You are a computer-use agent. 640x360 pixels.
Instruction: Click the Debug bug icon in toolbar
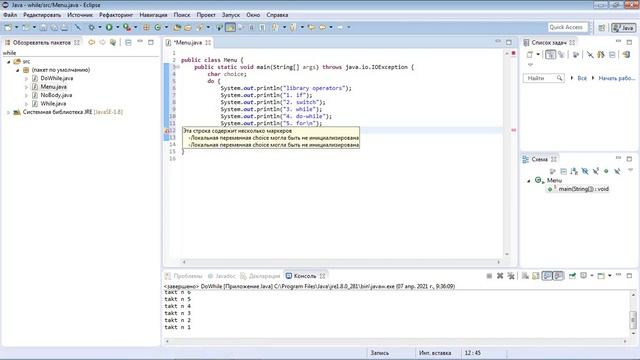91,27
